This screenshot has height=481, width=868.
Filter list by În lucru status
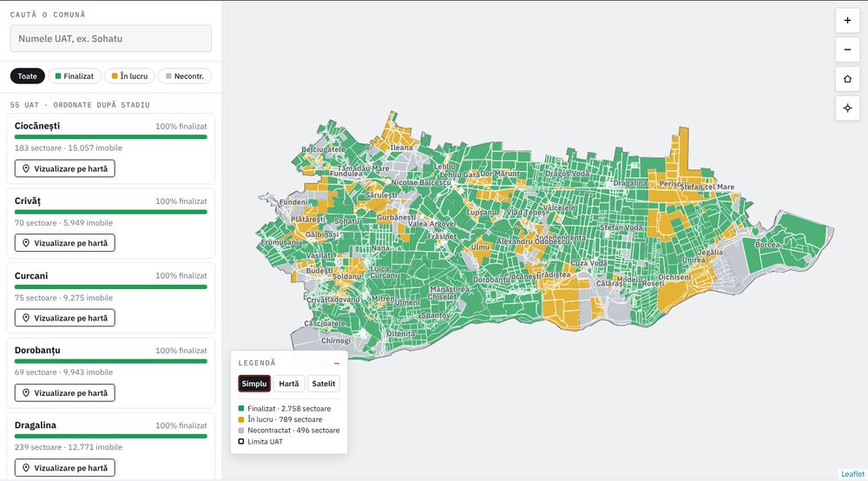tap(129, 76)
